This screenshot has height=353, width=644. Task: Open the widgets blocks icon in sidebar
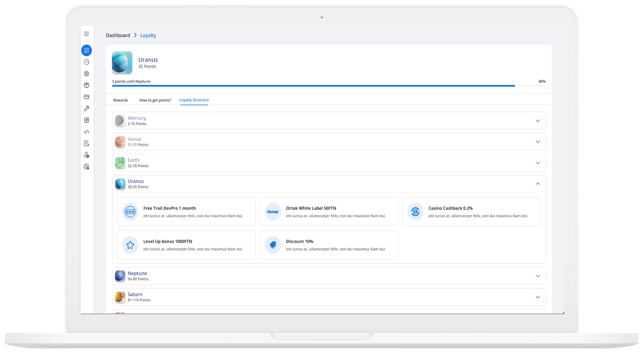[x=86, y=120]
